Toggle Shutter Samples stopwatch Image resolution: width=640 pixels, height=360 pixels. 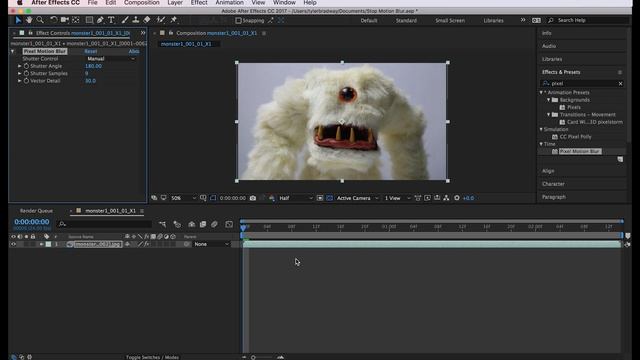coord(26,73)
